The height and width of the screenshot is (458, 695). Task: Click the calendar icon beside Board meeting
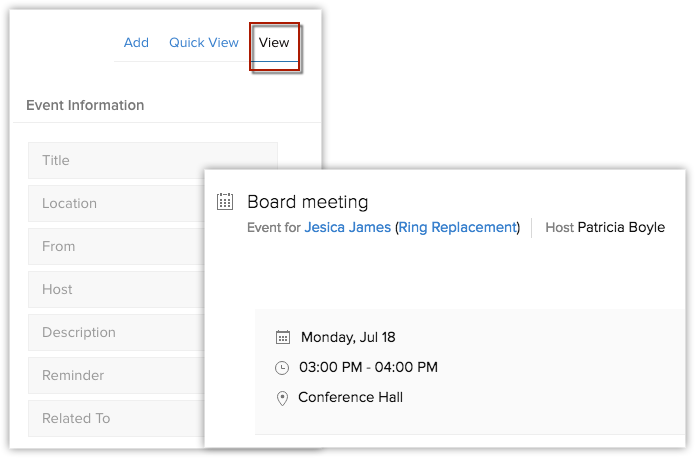(x=225, y=202)
